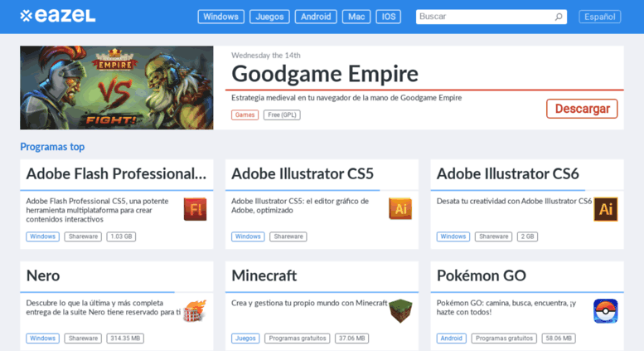
Task: Click Windows tag on Adobe Flash card
Action: pos(43,236)
